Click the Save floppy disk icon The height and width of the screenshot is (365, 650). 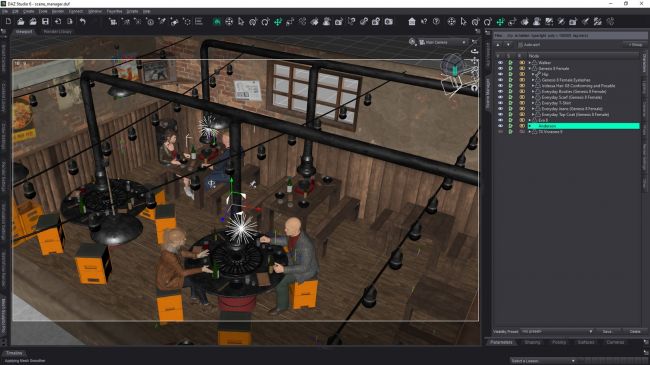click(x=45, y=22)
